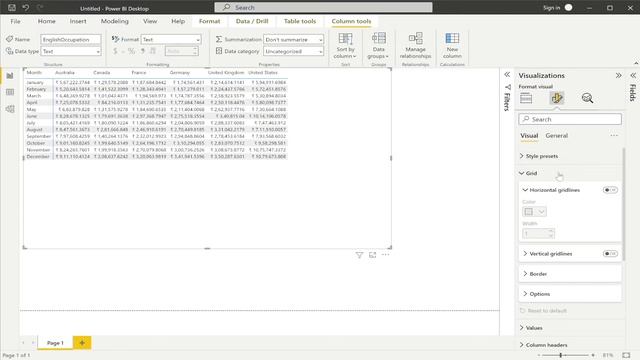Viewport: 640px width, 360px height.
Task: Open the Format dropdown
Action: (x=171, y=40)
